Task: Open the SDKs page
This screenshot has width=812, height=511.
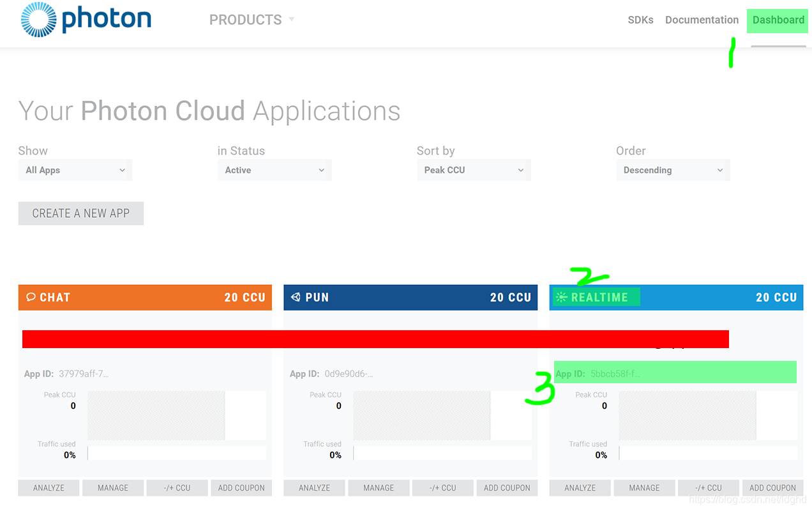Action: [640, 20]
